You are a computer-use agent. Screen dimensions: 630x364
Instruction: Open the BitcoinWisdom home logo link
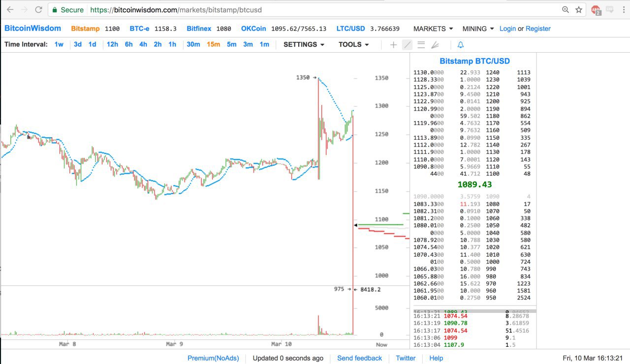tap(32, 29)
